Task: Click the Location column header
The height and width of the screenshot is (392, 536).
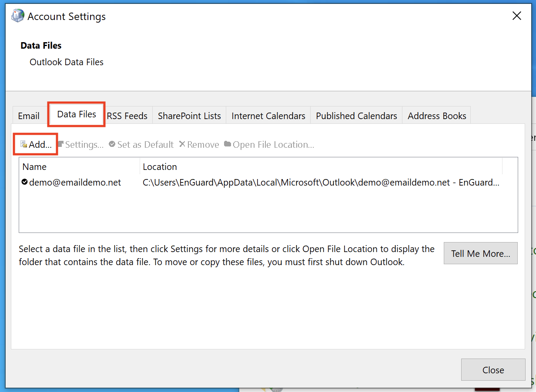Action: [x=160, y=167]
